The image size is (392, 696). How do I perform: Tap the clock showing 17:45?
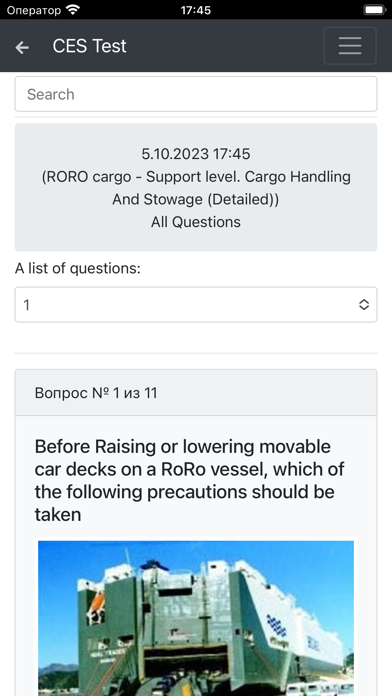(196, 10)
